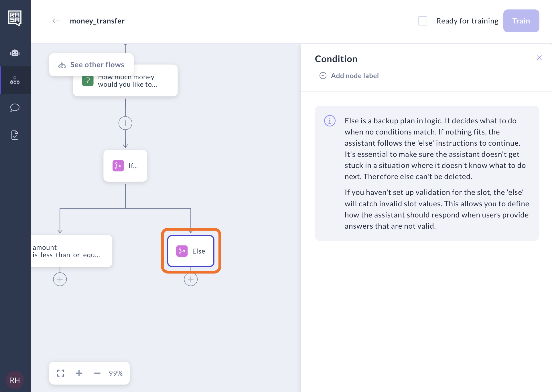Click fit-to-screen icon in zoom controls
The image size is (552, 392).
(61, 373)
